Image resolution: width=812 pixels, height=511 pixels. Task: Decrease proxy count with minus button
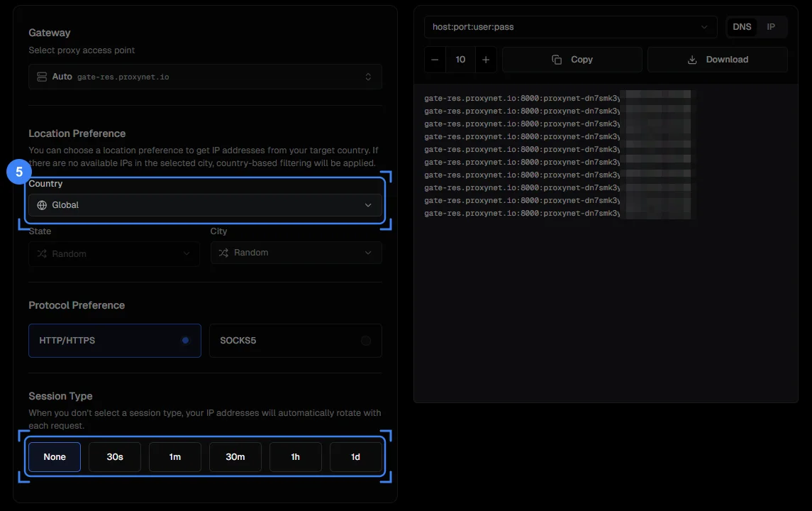coord(435,60)
